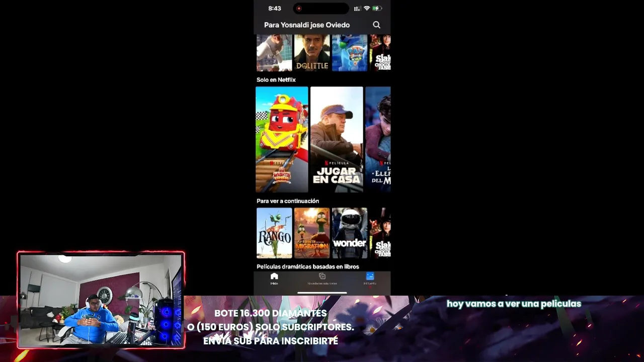Open the Wonder movie poster
This screenshot has height=362, width=644.
pos(350,233)
